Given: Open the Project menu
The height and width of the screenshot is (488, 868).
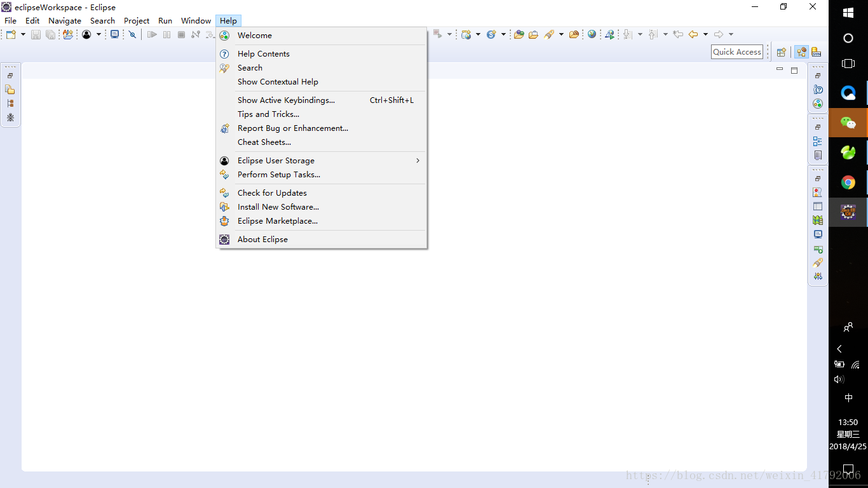Looking at the screenshot, I should coord(137,21).
